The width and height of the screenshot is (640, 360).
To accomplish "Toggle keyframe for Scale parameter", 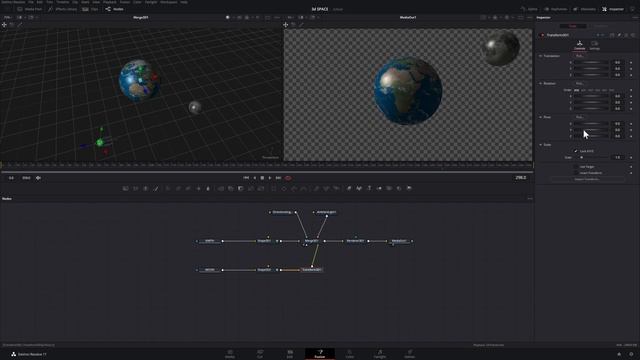I will click(x=631, y=157).
